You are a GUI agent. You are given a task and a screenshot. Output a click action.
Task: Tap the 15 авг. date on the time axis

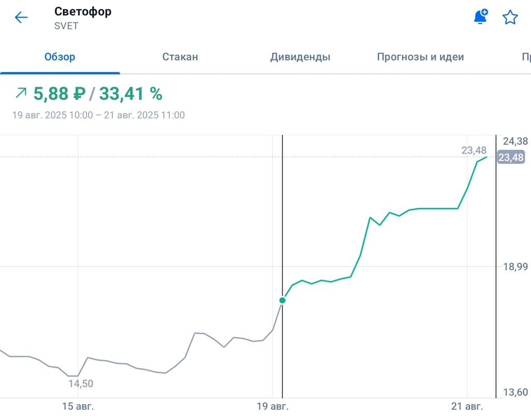coord(78,405)
